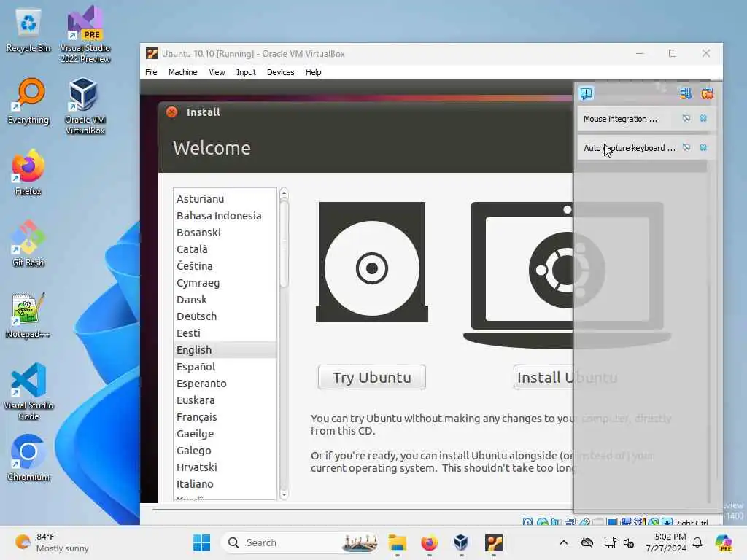The height and width of the screenshot is (560, 747).
Task: Click the muted volume tray icon
Action: click(629, 542)
